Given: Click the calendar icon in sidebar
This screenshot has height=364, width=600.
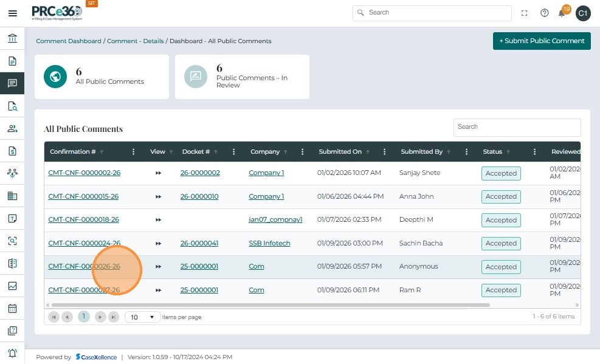Looking at the screenshot, I should point(12,308).
